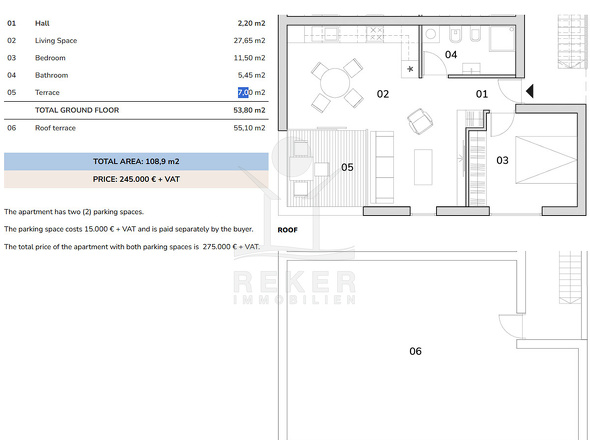Select the round dining table in room 02

click(x=335, y=82)
